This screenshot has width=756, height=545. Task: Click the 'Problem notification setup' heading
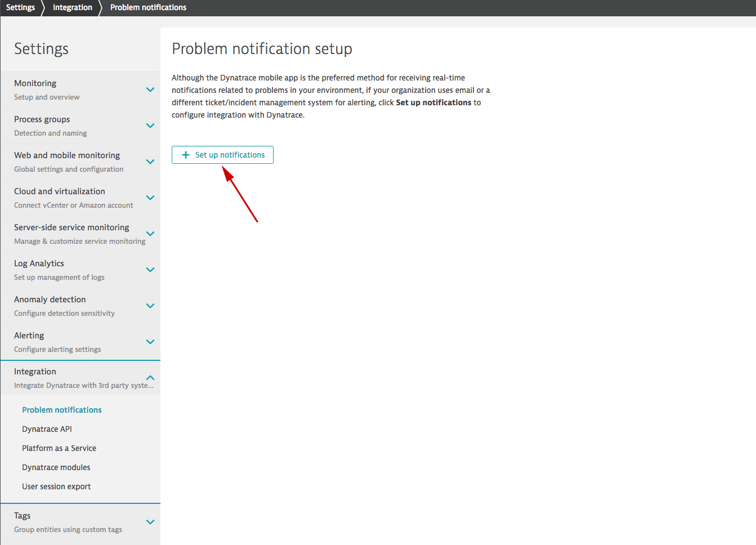point(262,49)
